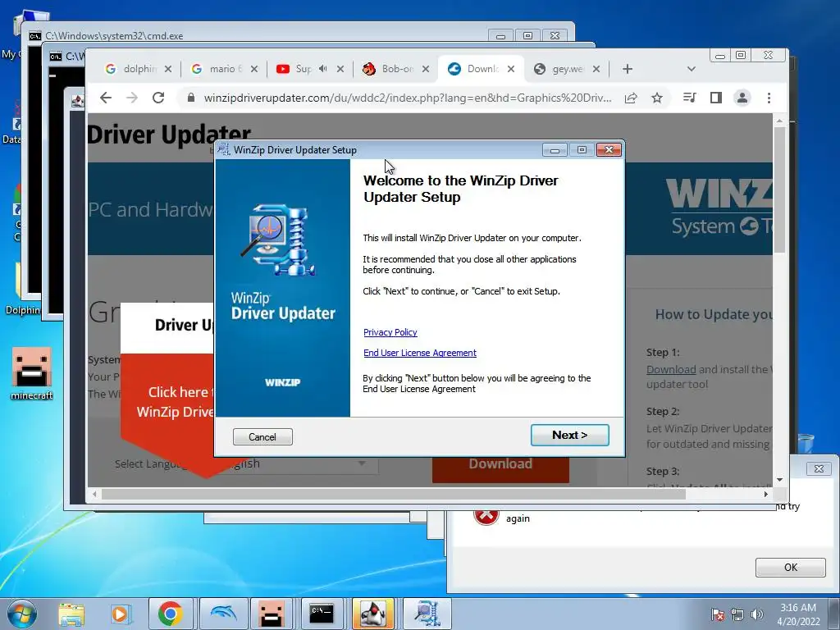Click the red Download button on page
The height and width of the screenshot is (630, 840).
click(x=500, y=468)
